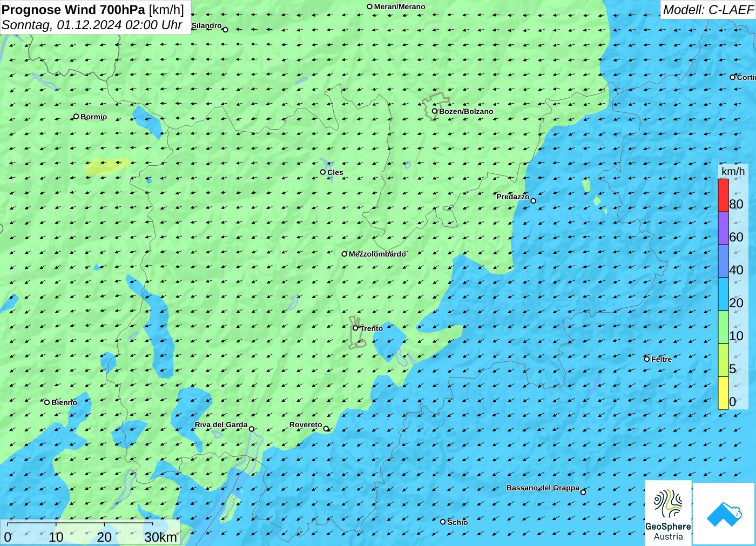Click the '30km' scale bar label
This screenshot has height=546, width=756.
[x=160, y=537]
